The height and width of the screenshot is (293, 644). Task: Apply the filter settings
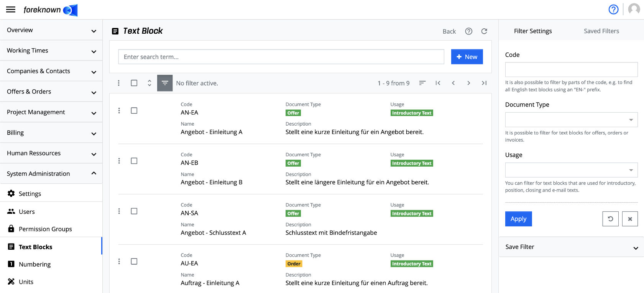[x=518, y=219]
